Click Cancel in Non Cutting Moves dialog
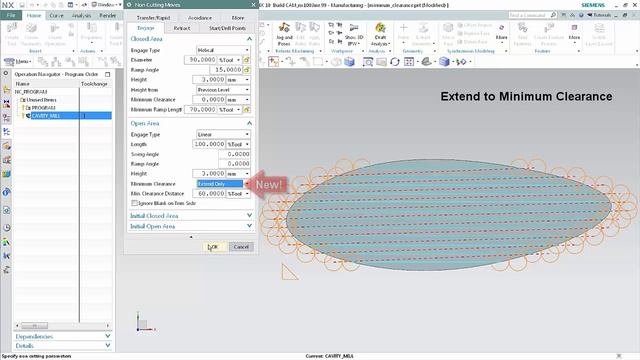This screenshot has height=360, width=640. click(x=241, y=247)
